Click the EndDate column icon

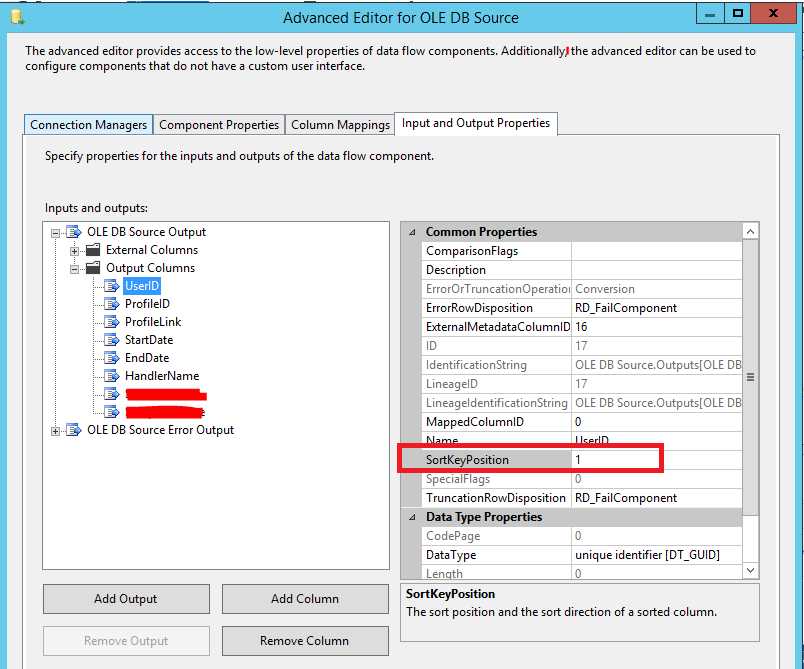click(112, 358)
